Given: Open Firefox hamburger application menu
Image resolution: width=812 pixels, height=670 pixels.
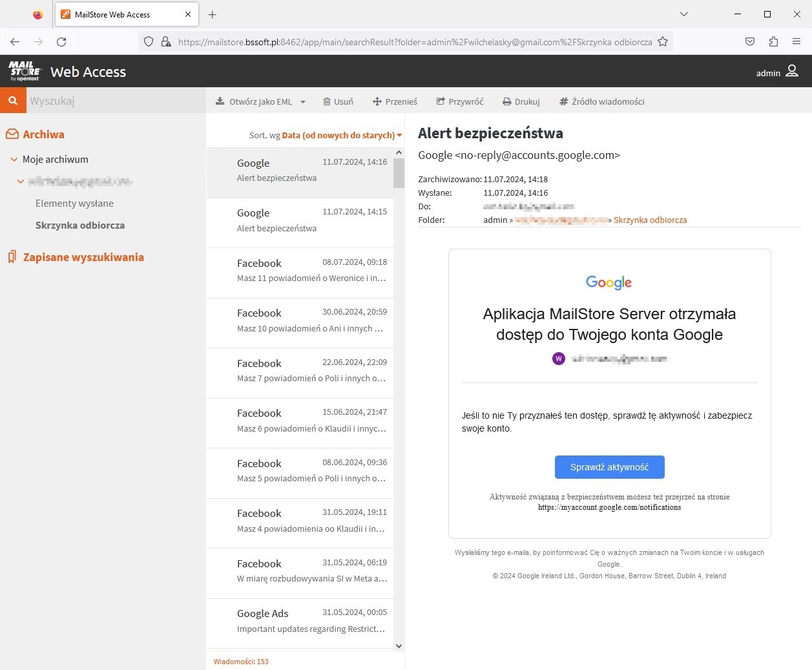Looking at the screenshot, I should tap(796, 41).
